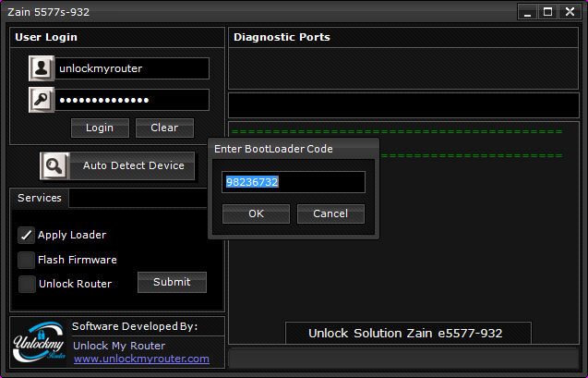Confirm bootloader code with OK
588x378 pixels.
click(x=256, y=213)
